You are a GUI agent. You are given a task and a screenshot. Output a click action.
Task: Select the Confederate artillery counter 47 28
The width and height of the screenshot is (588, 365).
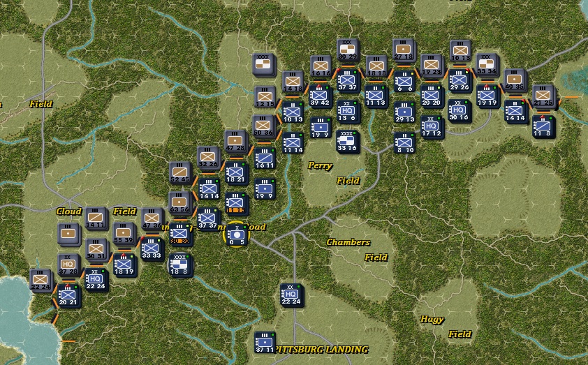[x=235, y=141]
